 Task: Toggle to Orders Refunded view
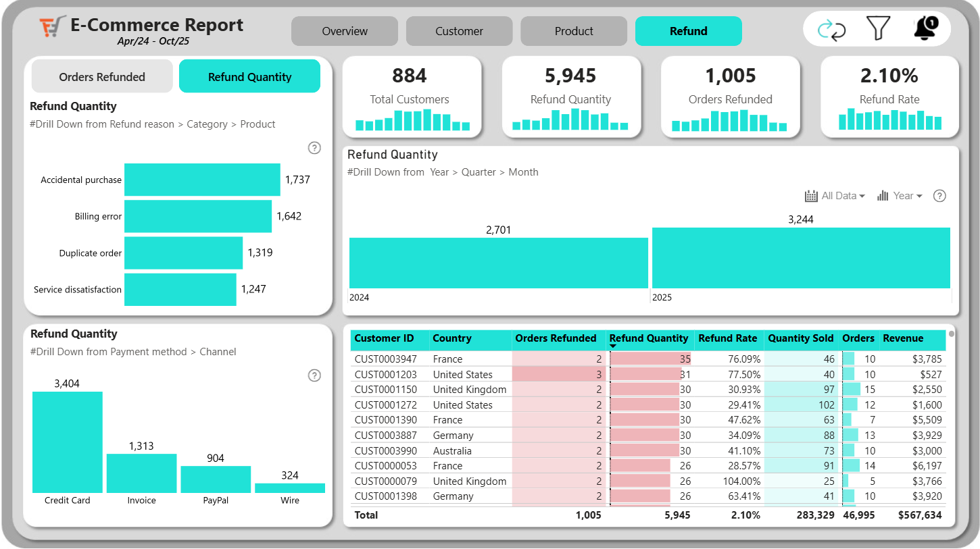[x=102, y=76]
